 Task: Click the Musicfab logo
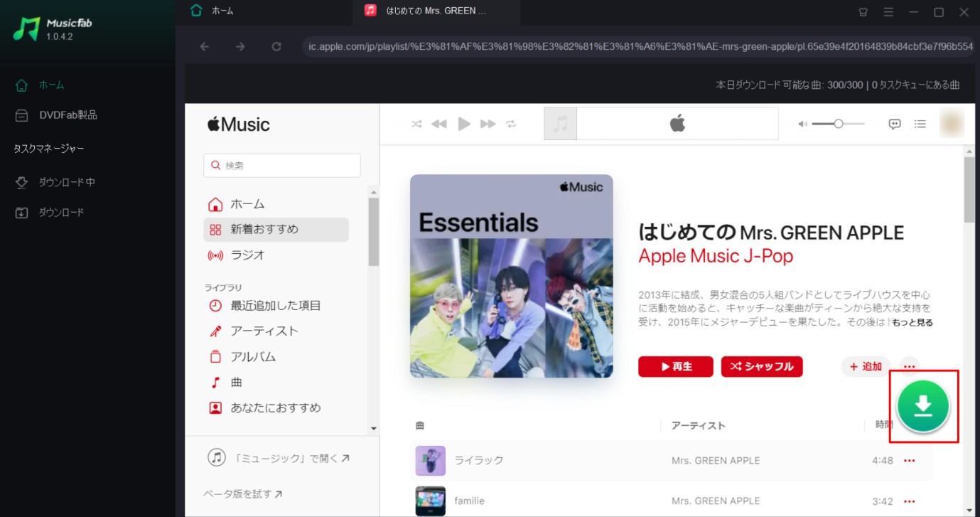[53, 29]
